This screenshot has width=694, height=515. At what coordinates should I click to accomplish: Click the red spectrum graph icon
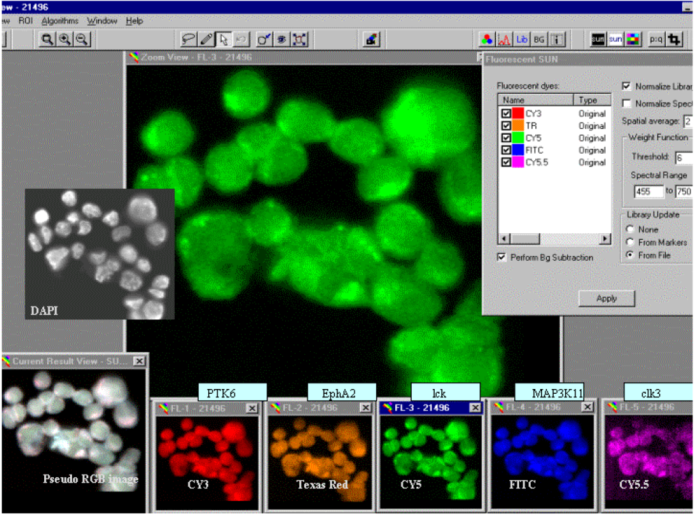click(x=504, y=39)
